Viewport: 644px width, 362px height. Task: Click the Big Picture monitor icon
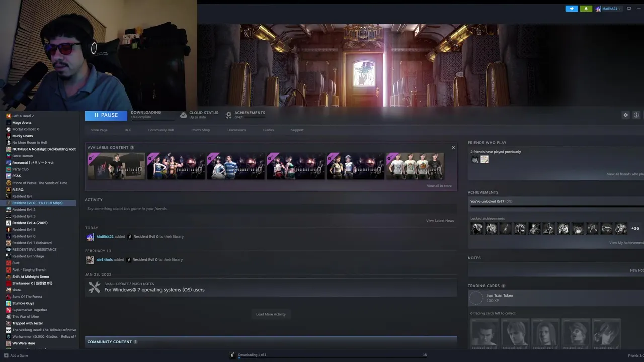click(629, 9)
